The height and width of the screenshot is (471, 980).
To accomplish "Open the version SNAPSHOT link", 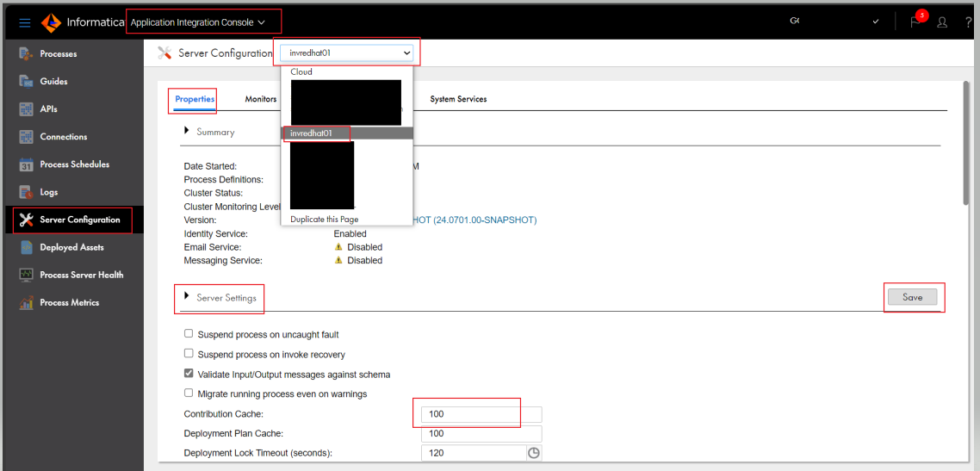I will point(475,220).
